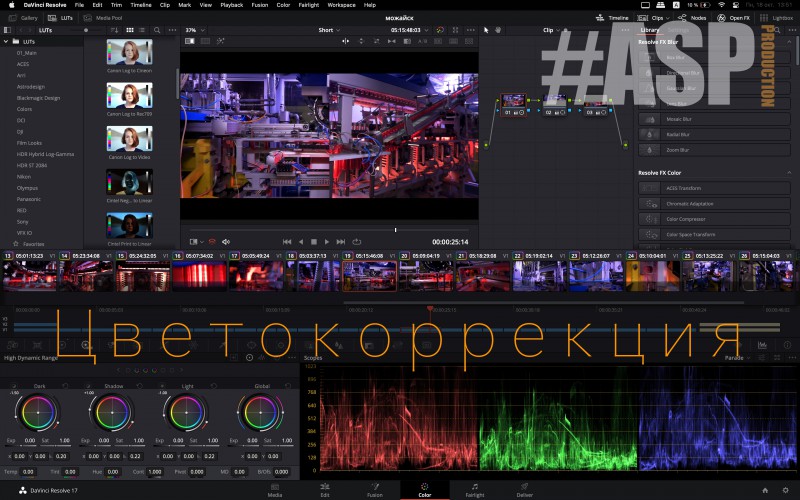
Task: Open the 05:15:48:03 timecode dropdown
Action: coord(410,30)
